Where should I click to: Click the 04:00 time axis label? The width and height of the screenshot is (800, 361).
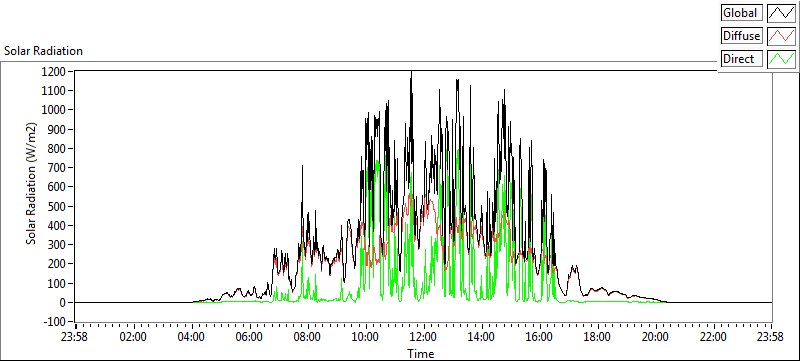coord(192,338)
